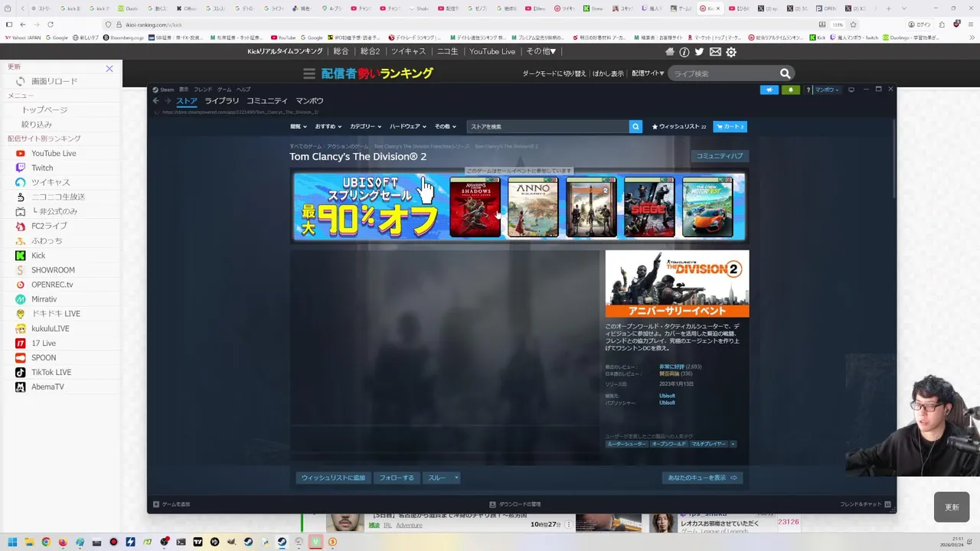Open Twitch in sidebar list
Image resolution: width=980 pixels, height=551 pixels.
point(42,168)
